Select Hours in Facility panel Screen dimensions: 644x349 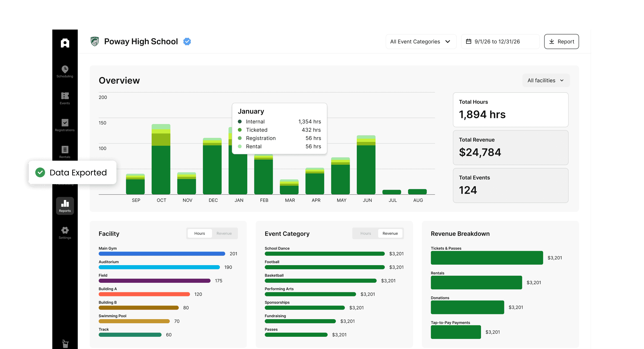tap(199, 233)
